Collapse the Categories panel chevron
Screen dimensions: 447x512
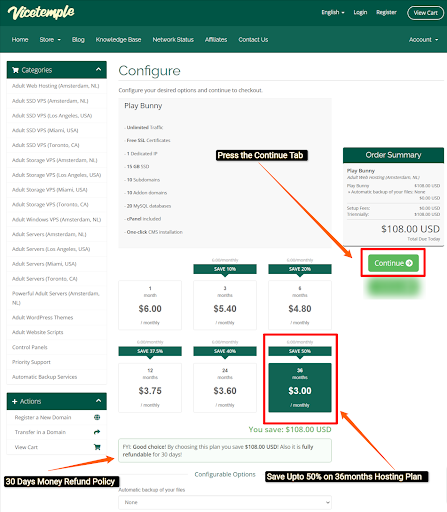click(x=98, y=70)
